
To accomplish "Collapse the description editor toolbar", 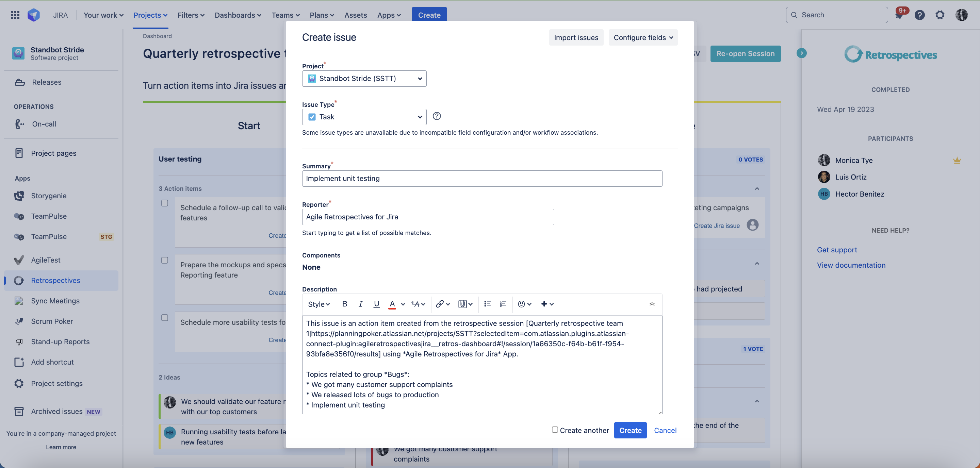I will pyautogui.click(x=652, y=304).
